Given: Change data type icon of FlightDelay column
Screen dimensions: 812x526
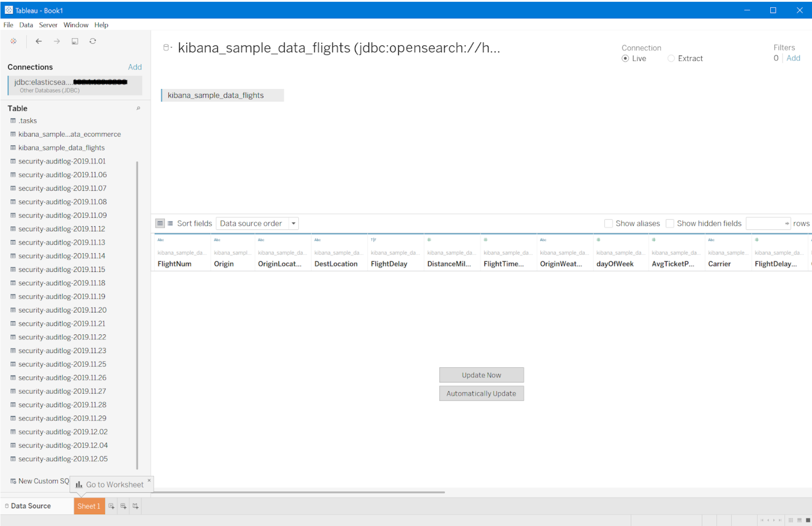Looking at the screenshot, I should point(373,240).
